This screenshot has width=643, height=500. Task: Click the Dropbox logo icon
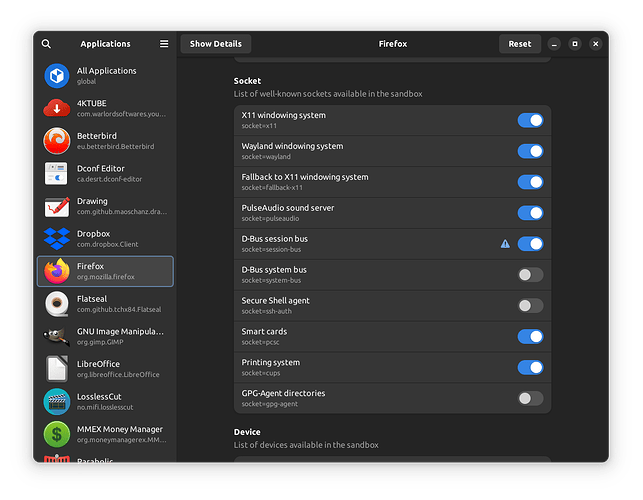click(x=57, y=239)
